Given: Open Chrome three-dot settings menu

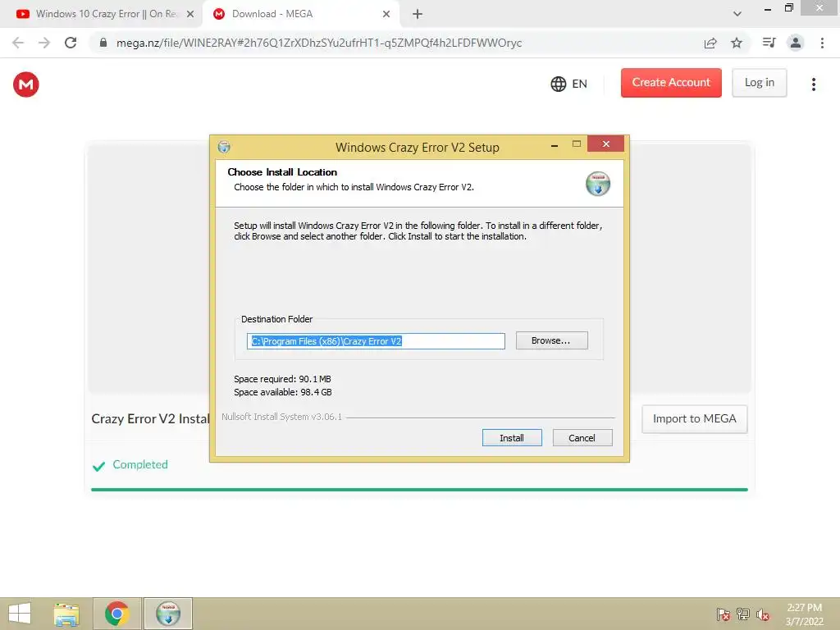Looking at the screenshot, I should (x=822, y=43).
